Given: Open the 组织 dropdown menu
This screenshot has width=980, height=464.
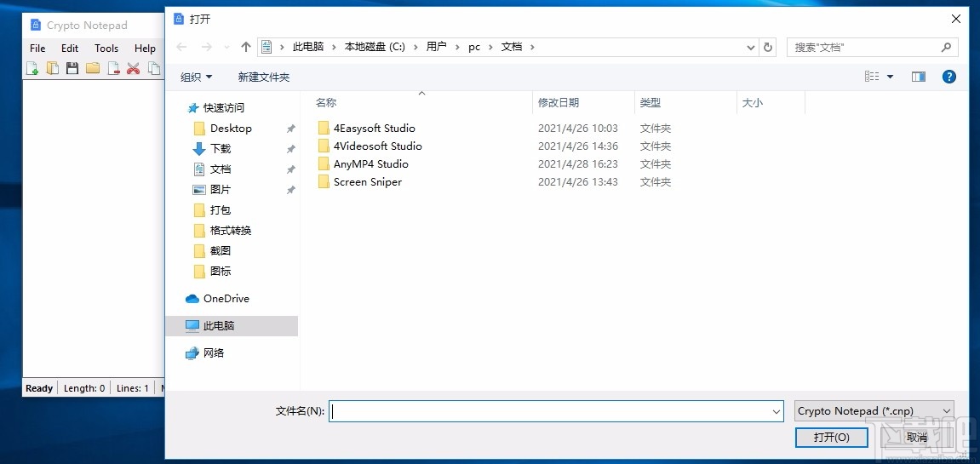Looking at the screenshot, I should coord(196,77).
